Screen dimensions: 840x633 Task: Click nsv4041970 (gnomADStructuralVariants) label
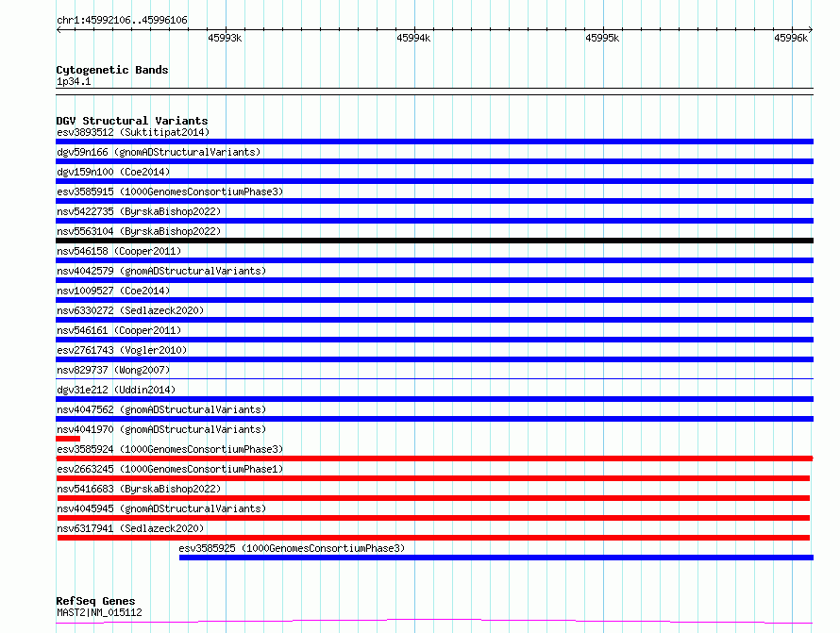(x=161, y=429)
